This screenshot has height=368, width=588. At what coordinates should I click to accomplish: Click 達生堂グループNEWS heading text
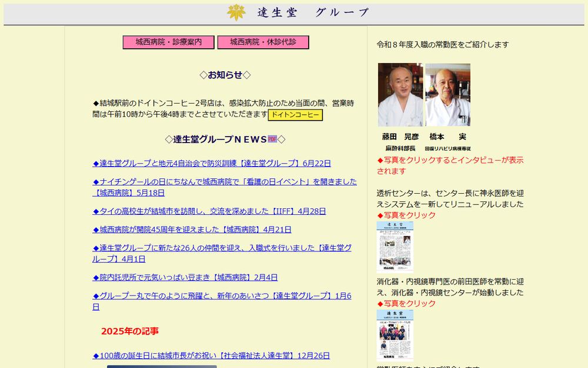click(x=220, y=140)
